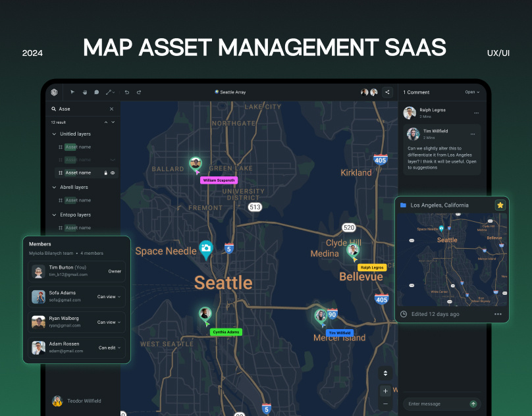
Task: Open the three-dot menu on Los Angeles card
Action: pos(498,314)
